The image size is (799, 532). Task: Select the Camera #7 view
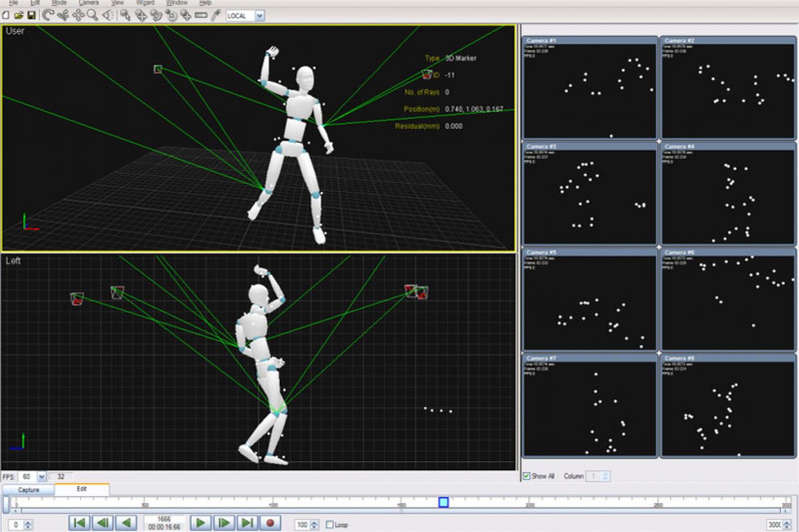[x=590, y=405]
